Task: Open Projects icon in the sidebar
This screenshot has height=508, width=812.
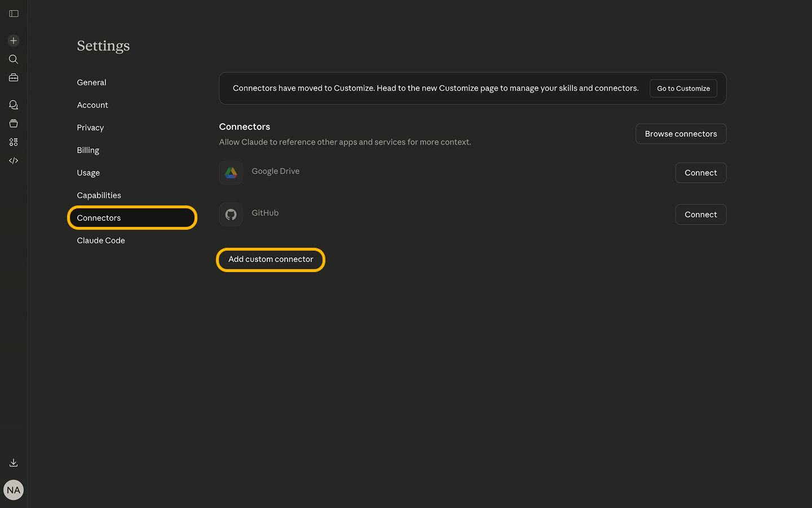Action: point(14,124)
